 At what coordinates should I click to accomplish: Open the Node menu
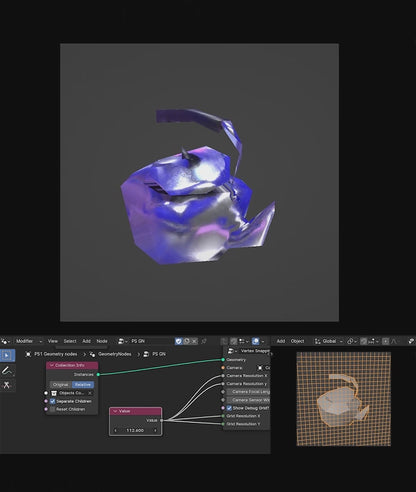point(102,341)
